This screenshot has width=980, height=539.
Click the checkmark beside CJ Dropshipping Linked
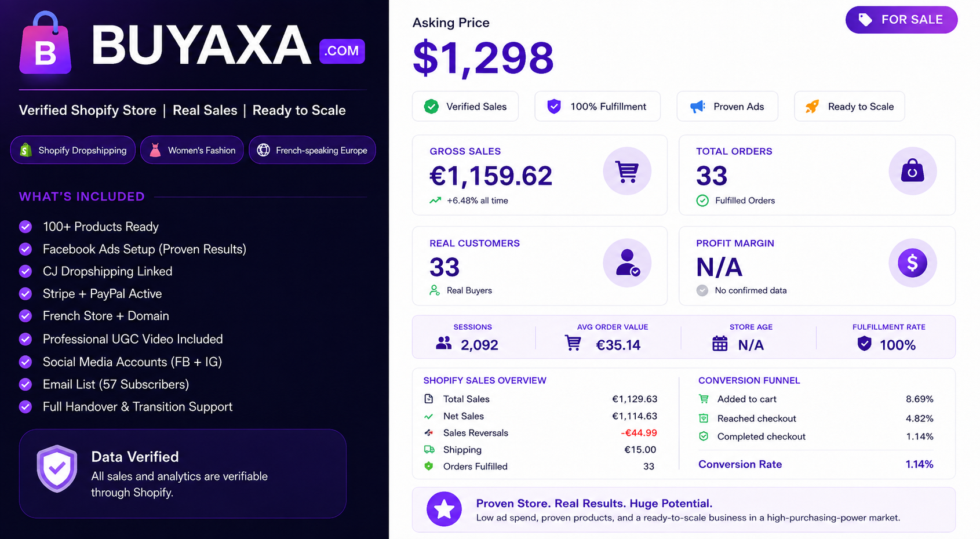25,271
